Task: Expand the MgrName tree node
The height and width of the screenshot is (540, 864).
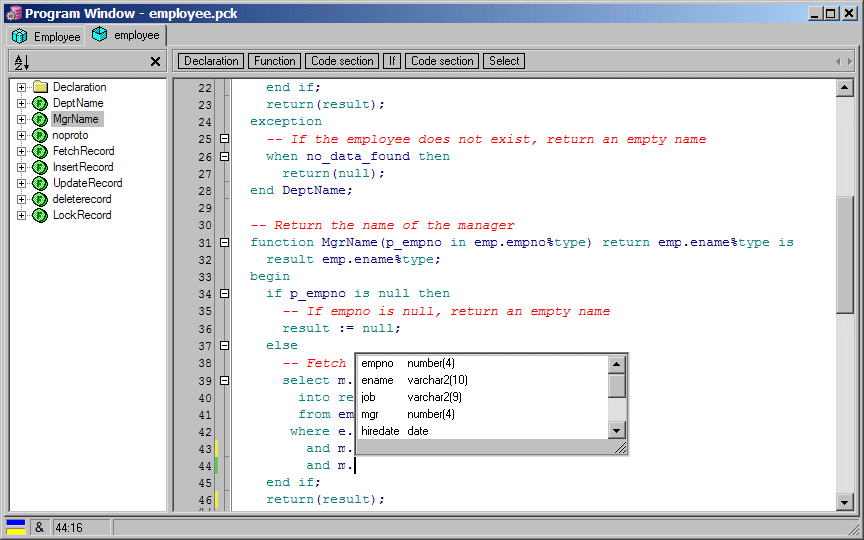Action: (x=21, y=119)
